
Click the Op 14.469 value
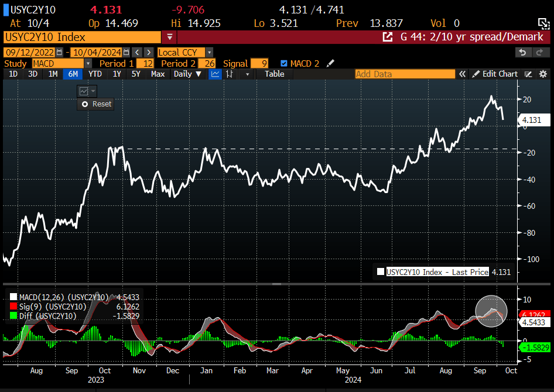pos(122,23)
